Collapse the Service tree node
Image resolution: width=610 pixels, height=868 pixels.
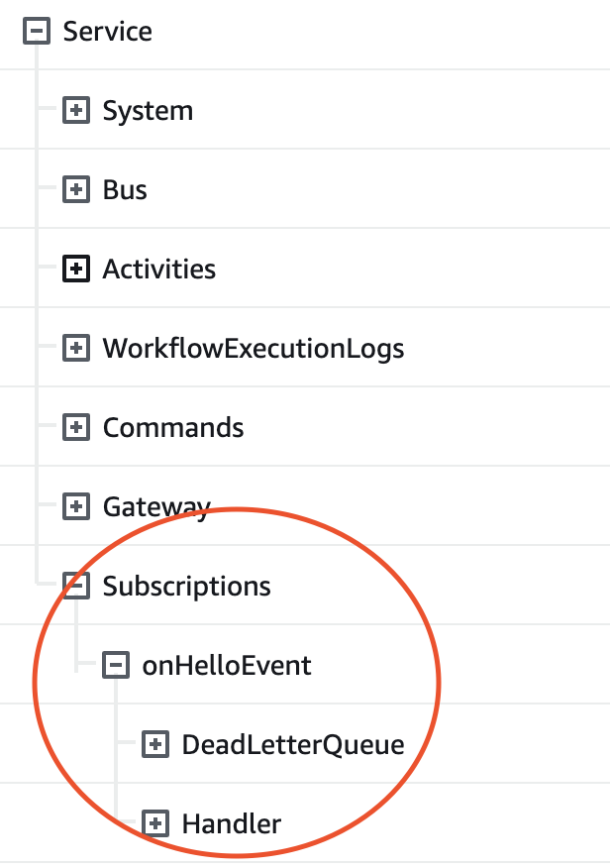point(37,31)
